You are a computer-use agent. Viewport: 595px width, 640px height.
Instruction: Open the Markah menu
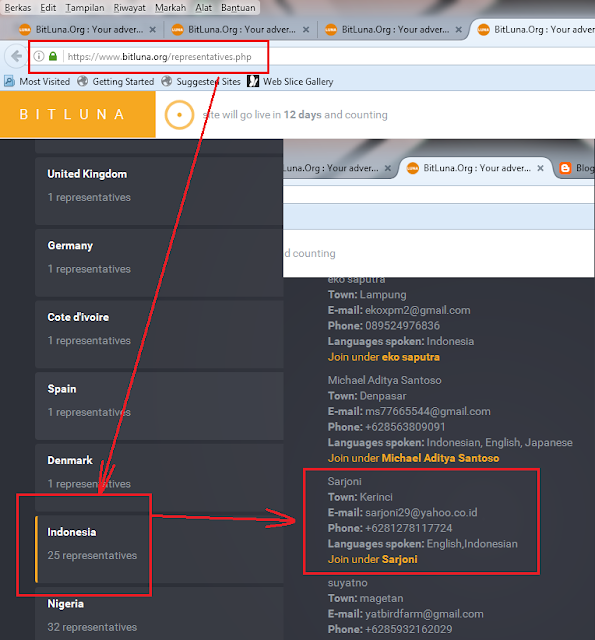click(x=170, y=7)
